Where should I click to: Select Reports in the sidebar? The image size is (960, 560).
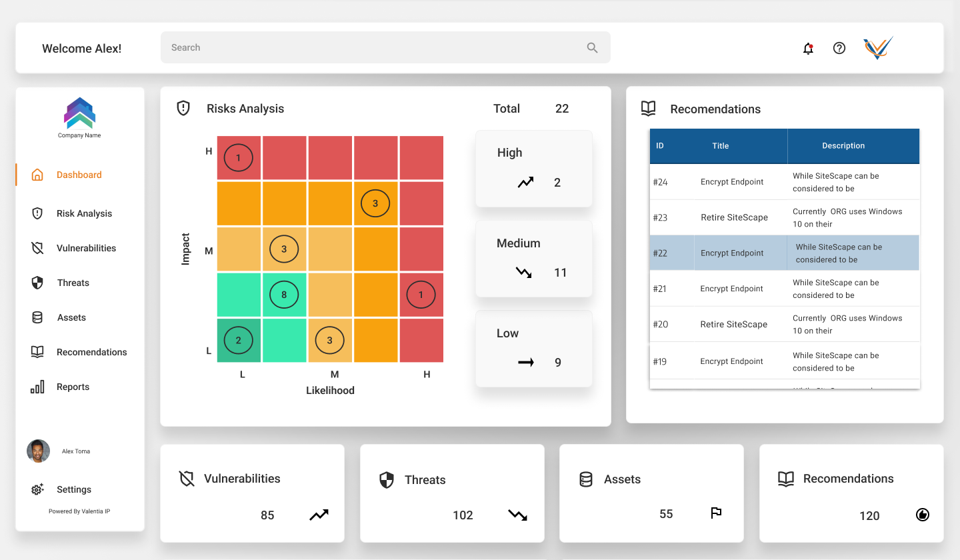pos(73,387)
